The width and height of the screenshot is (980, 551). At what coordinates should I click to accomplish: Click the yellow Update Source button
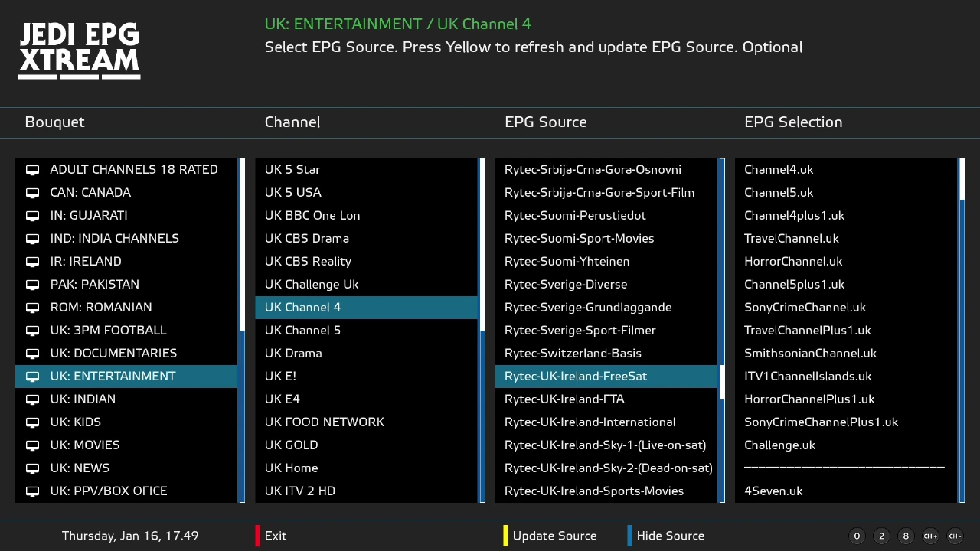coord(550,536)
